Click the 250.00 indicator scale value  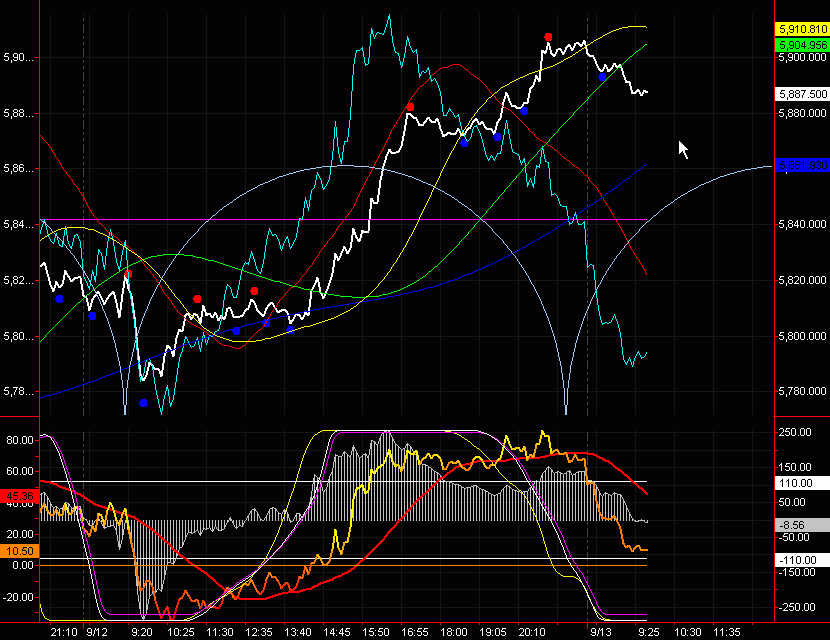click(x=795, y=432)
